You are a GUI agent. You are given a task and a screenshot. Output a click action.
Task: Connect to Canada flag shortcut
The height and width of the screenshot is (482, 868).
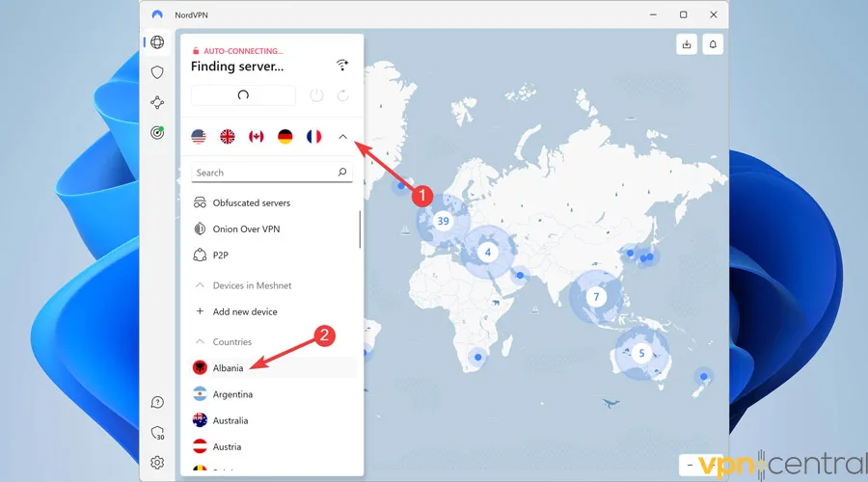click(x=257, y=136)
